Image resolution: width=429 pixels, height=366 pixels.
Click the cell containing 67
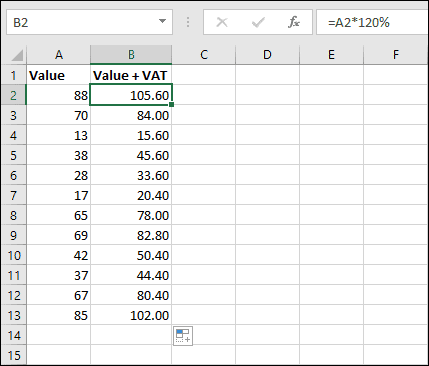[x=59, y=295]
